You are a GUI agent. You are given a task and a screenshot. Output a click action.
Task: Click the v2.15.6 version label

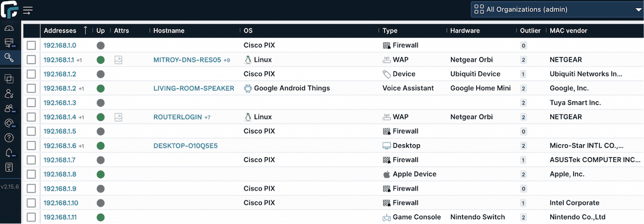click(x=10, y=186)
